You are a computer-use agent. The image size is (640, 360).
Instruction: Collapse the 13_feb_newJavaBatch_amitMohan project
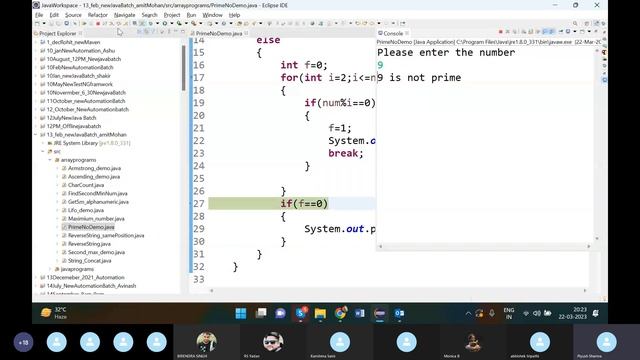click(36, 135)
